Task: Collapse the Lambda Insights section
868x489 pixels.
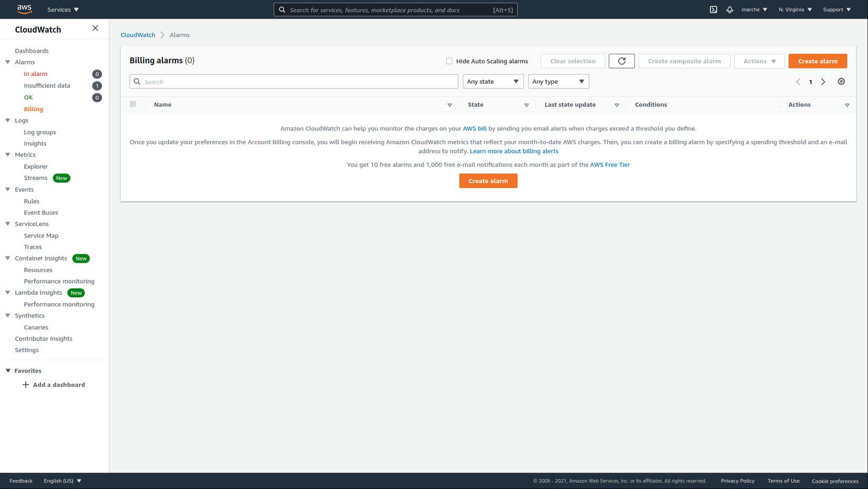Action: 8,293
